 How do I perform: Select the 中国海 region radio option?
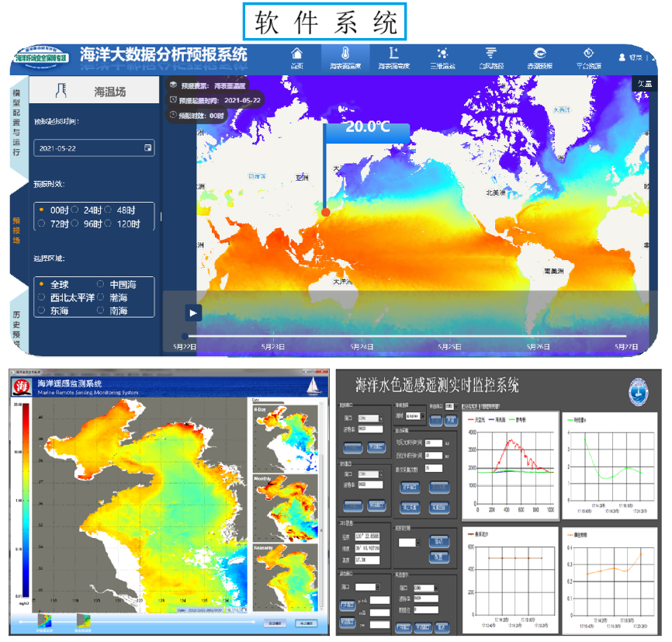(101, 284)
